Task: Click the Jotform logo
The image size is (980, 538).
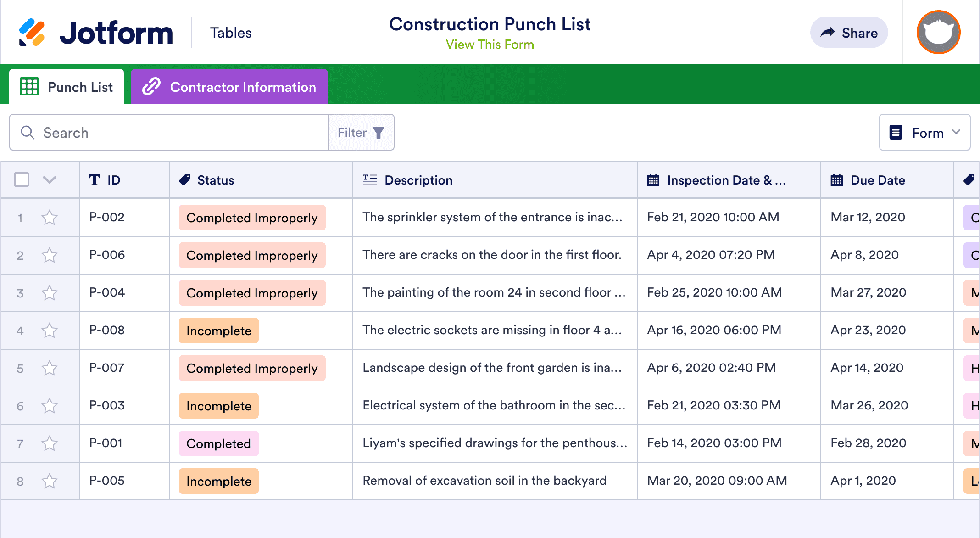Action: point(96,31)
